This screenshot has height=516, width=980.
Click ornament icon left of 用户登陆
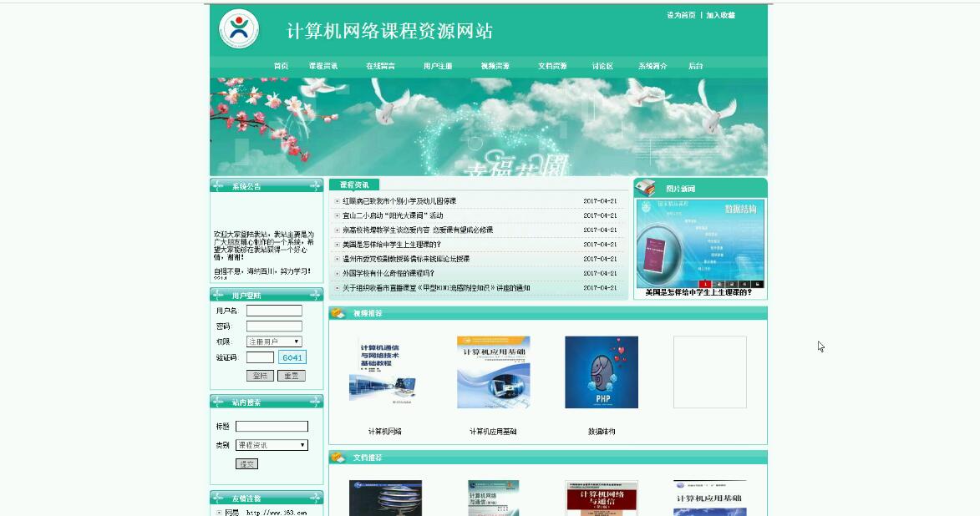pyautogui.click(x=218, y=295)
